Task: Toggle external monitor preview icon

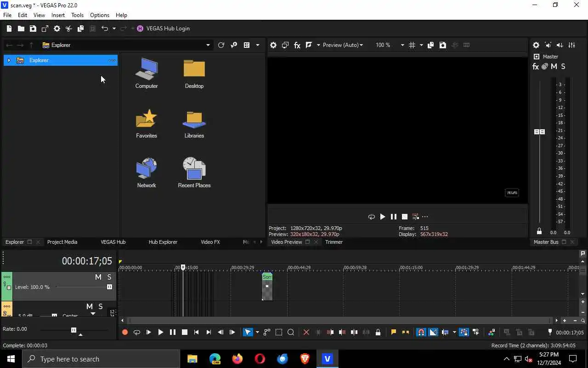Action: coord(285,45)
